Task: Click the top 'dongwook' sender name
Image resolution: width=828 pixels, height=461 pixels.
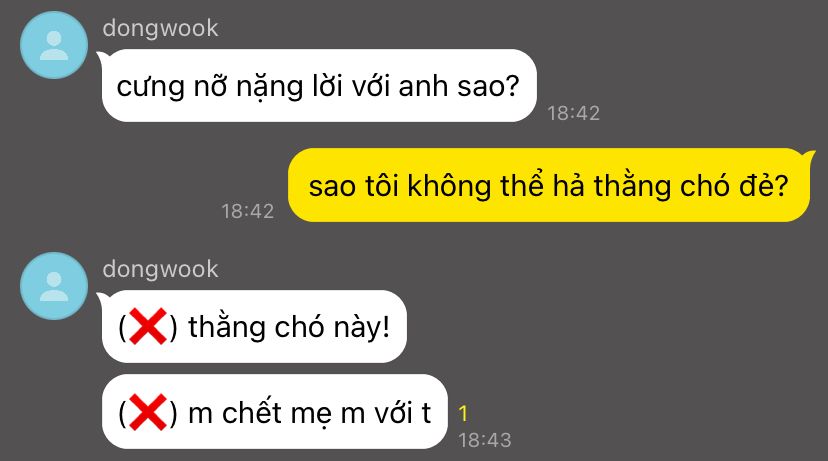Action: (160, 28)
